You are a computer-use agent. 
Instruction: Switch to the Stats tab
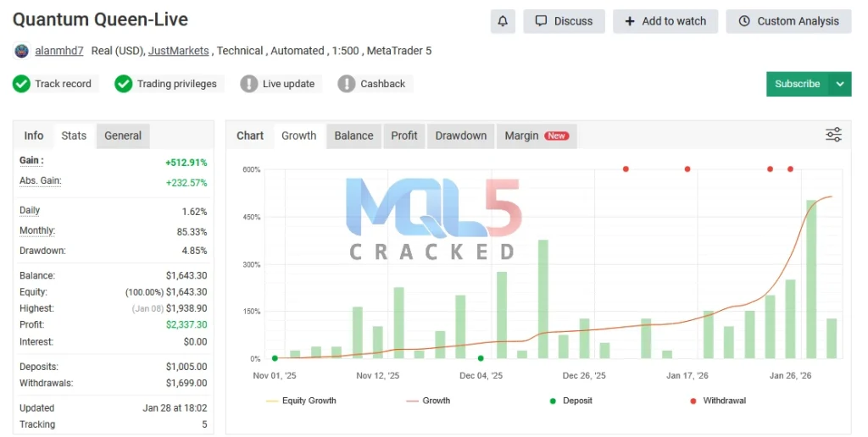coord(74,136)
